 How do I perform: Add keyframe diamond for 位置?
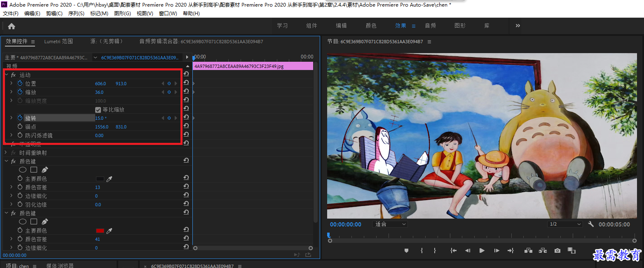169,84
